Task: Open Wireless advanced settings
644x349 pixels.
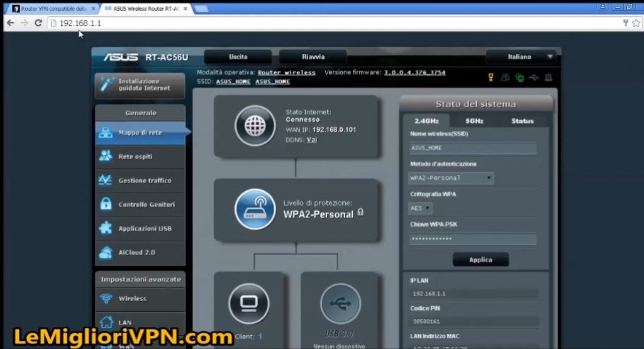Action: tap(140, 299)
